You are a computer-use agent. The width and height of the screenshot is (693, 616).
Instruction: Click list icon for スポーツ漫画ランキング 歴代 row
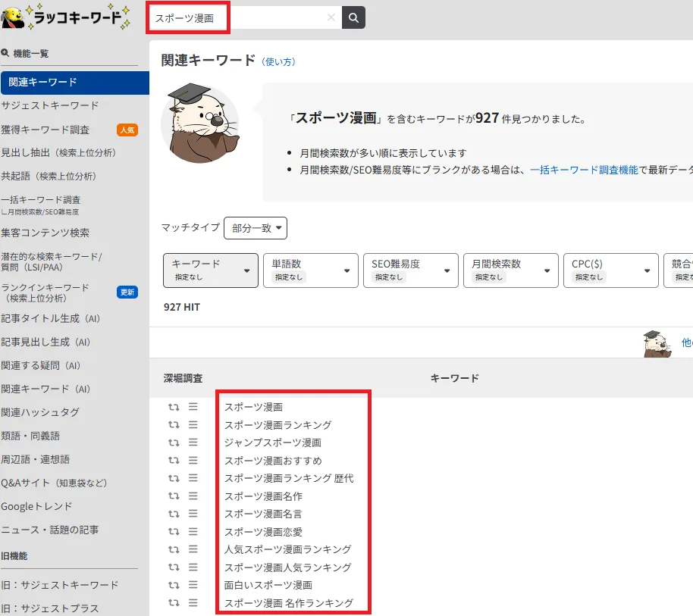pyautogui.click(x=193, y=478)
